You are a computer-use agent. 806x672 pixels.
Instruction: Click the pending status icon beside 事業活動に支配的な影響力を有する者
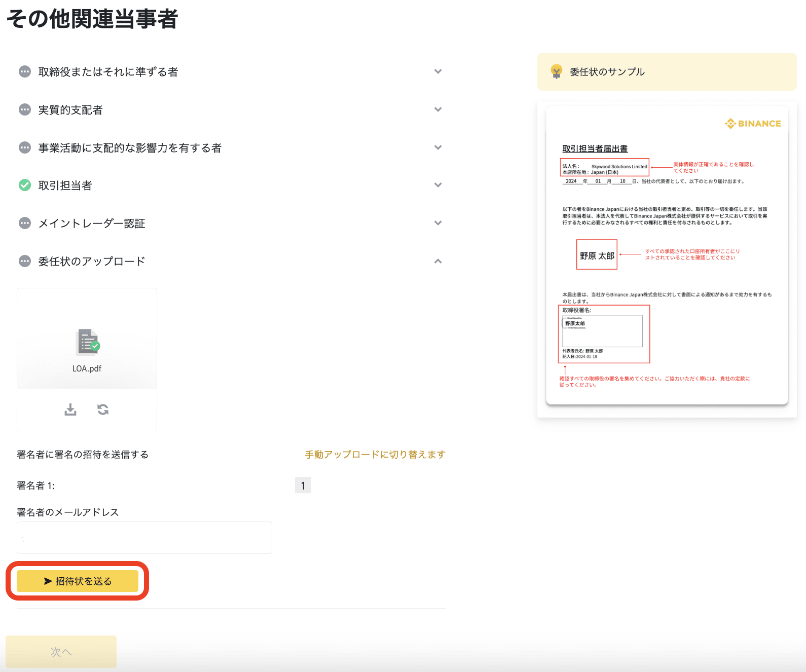[25, 147]
